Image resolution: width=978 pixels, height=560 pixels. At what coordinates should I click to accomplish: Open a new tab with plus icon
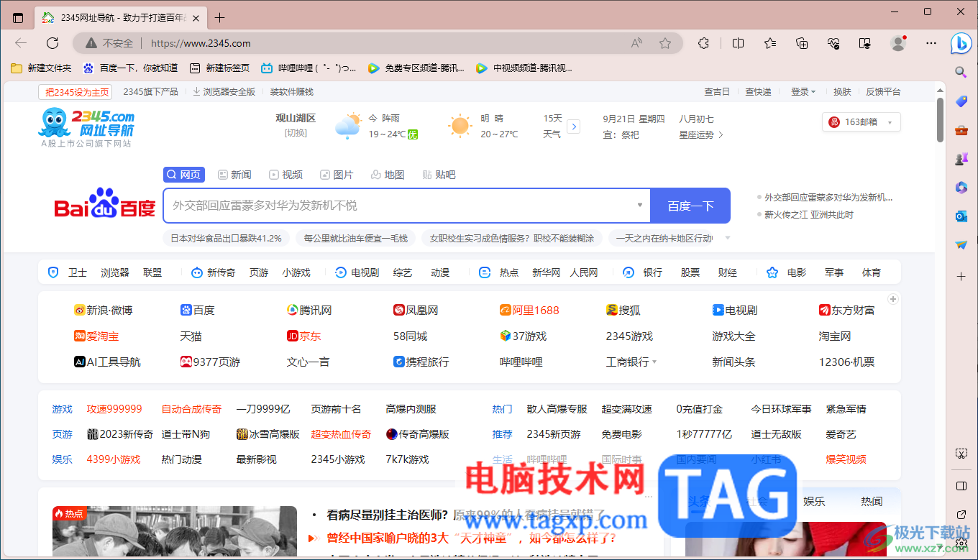coord(220,18)
